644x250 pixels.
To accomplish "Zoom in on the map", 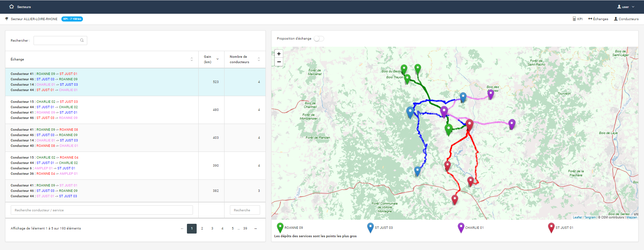I will pos(279,54).
